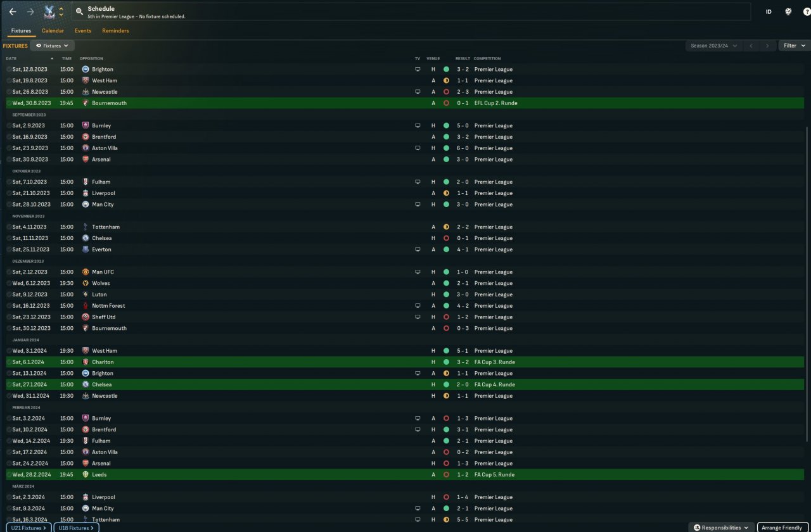
Task: Select the EFL Cup 2. Runde competition text
Action: pos(496,103)
